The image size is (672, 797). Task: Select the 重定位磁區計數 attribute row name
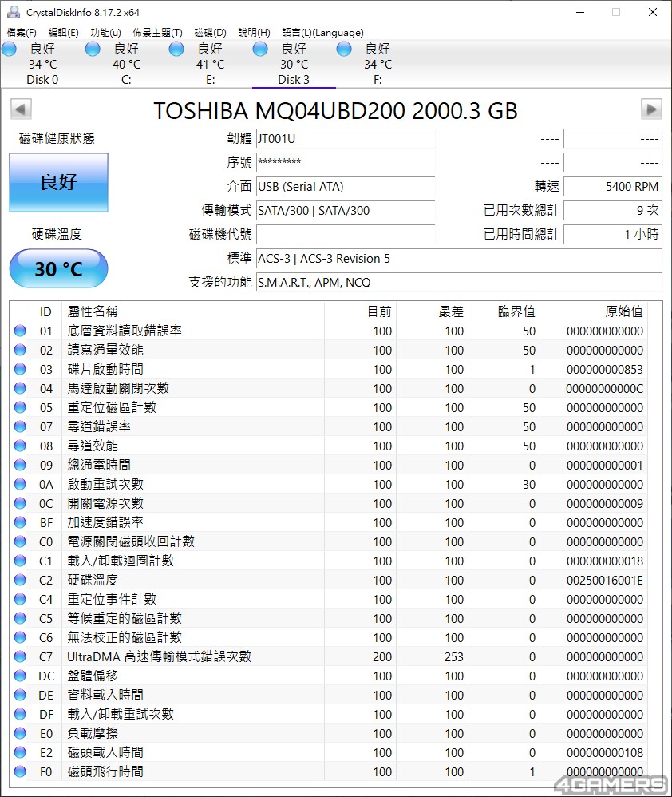112,407
